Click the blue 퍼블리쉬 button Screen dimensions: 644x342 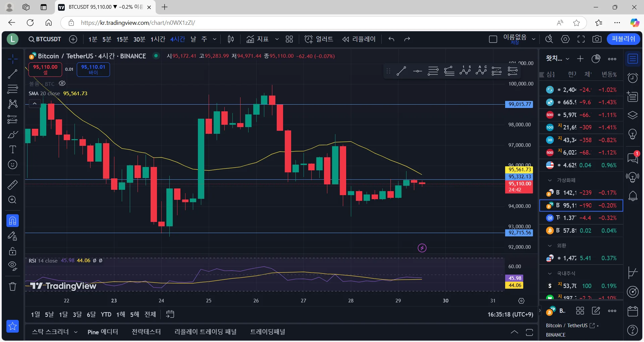coord(623,39)
